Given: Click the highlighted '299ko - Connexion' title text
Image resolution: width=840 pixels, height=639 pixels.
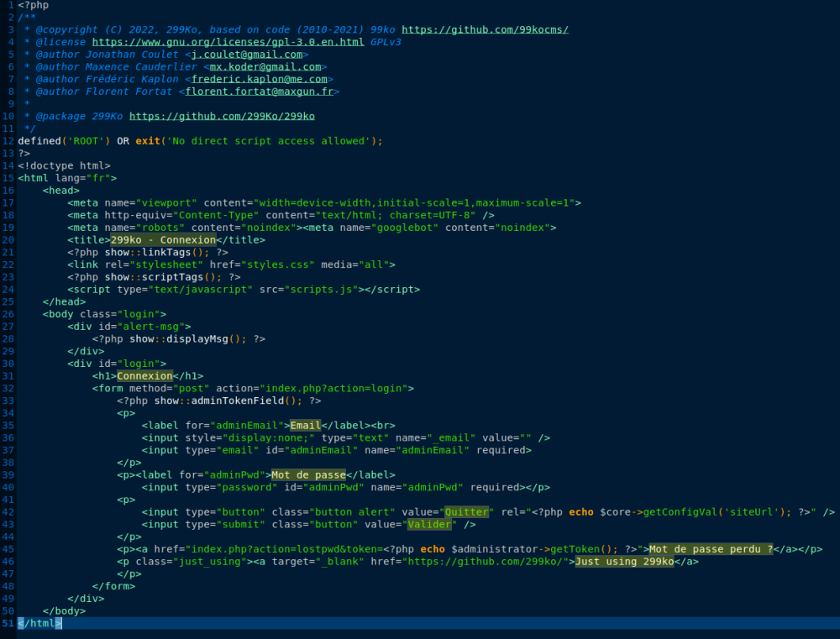Looking at the screenshot, I should [163, 240].
